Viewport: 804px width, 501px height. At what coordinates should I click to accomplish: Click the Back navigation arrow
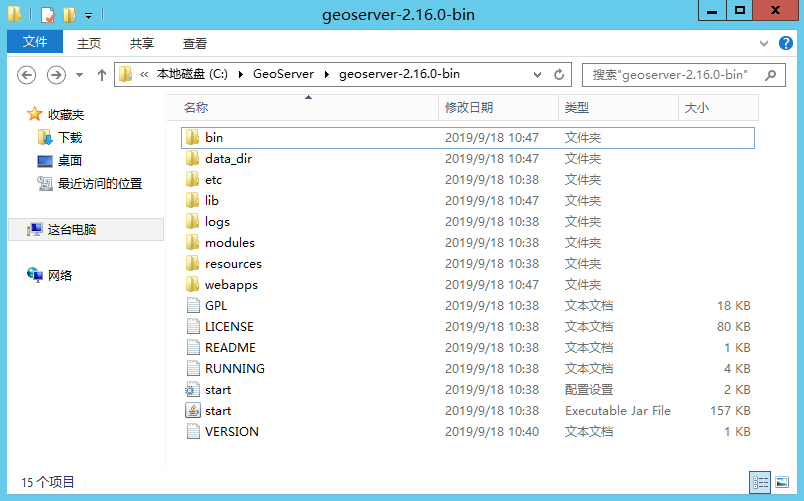click(26, 75)
